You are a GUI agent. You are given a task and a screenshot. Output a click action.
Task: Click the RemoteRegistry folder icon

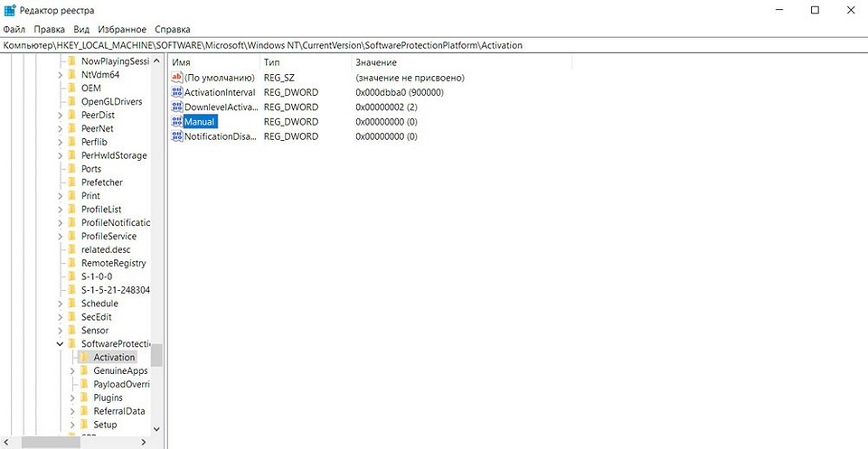[71, 263]
